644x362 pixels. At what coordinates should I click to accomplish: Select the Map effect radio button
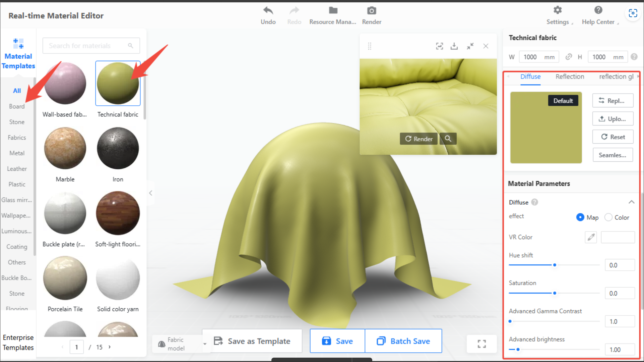[x=580, y=217]
